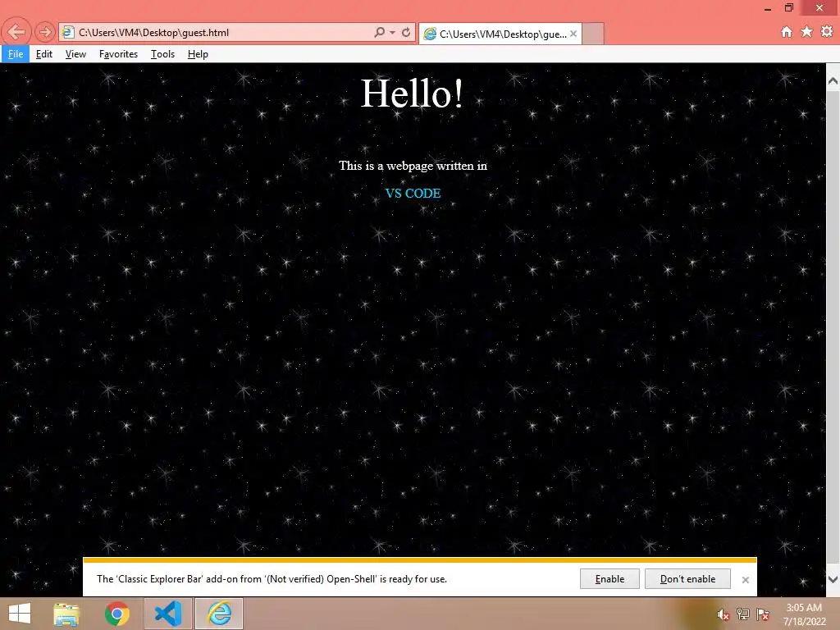This screenshot has height=630, width=840.
Task: Open the address bar autocomplete dropdown arrow
Action: pos(393,32)
